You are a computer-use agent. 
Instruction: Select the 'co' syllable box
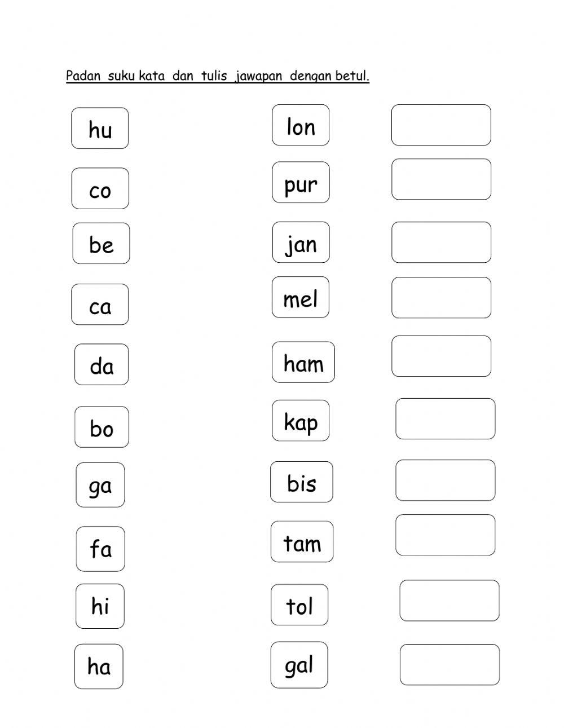click(100, 188)
